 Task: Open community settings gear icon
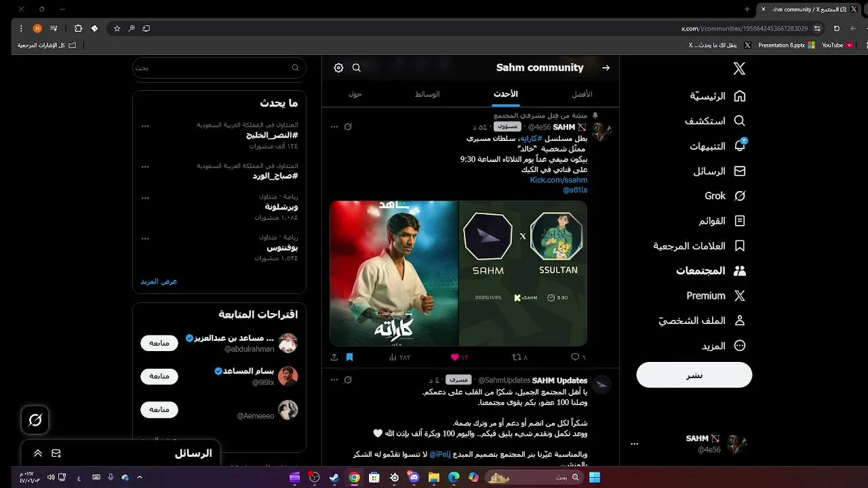point(338,68)
